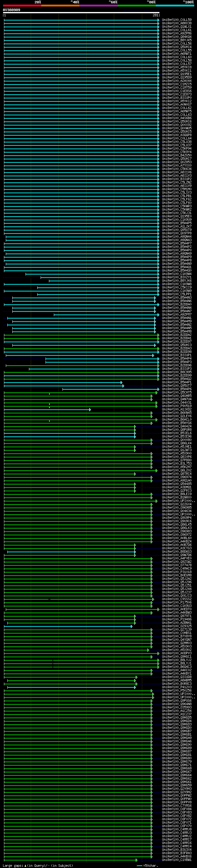
Task: Select hit label UniRef100_Q5UHI3
Action: pos(177,345)
